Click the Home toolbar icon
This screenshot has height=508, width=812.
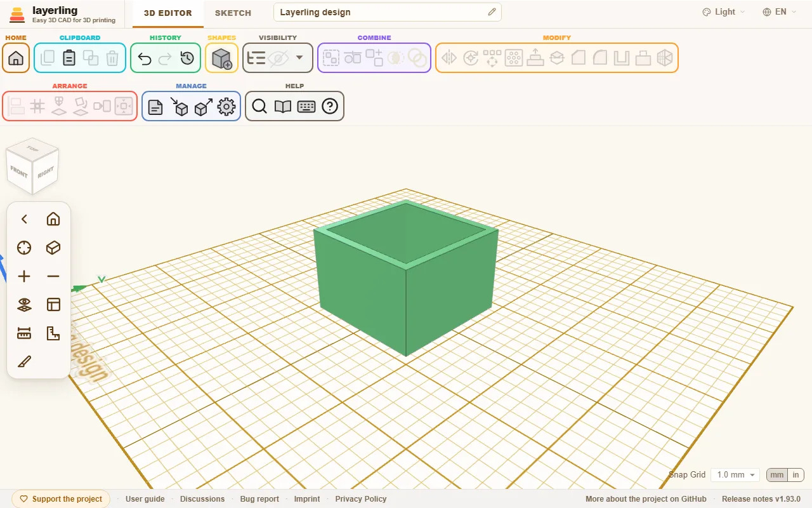point(16,58)
